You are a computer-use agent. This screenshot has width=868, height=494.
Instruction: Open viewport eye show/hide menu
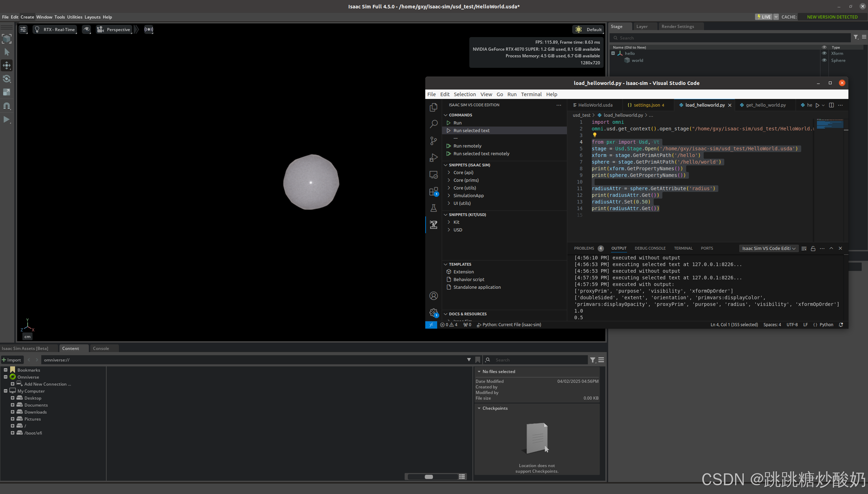[86, 29]
